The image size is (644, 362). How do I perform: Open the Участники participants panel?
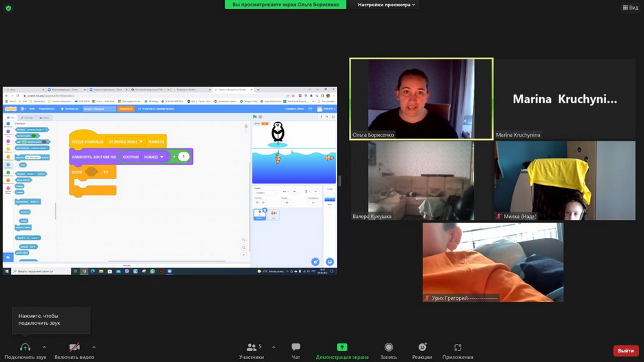click(251, 350)
